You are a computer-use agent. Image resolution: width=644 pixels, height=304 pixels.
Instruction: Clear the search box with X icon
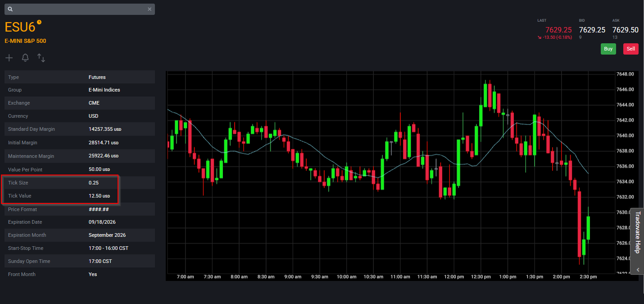point(150,9)
